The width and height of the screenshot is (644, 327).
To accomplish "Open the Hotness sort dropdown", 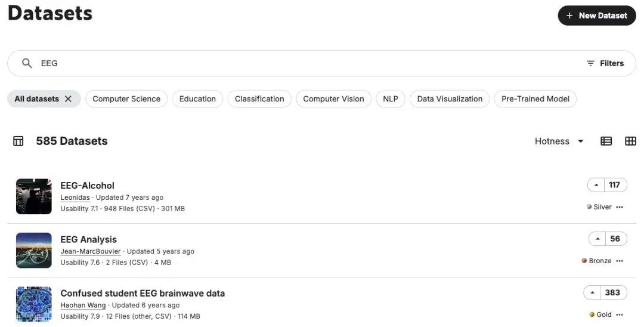I will tap(559, 141).
